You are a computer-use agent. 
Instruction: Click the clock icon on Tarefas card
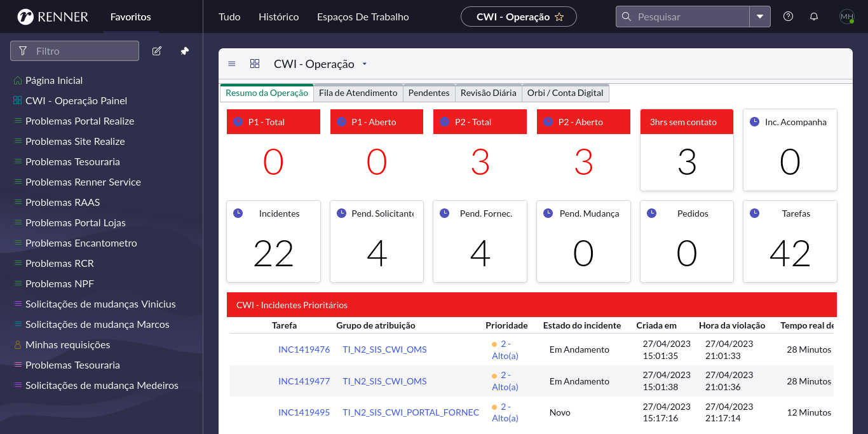tap(754, 214)
